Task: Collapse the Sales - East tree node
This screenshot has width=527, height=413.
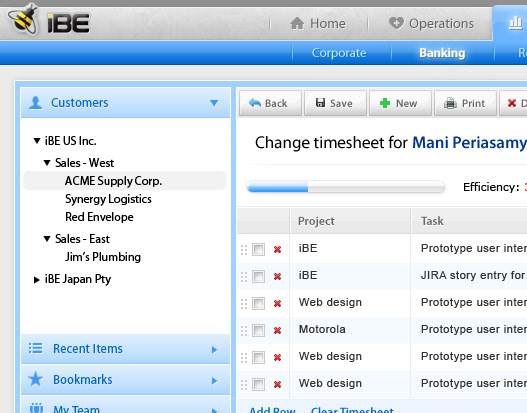Action: point(47,239)
